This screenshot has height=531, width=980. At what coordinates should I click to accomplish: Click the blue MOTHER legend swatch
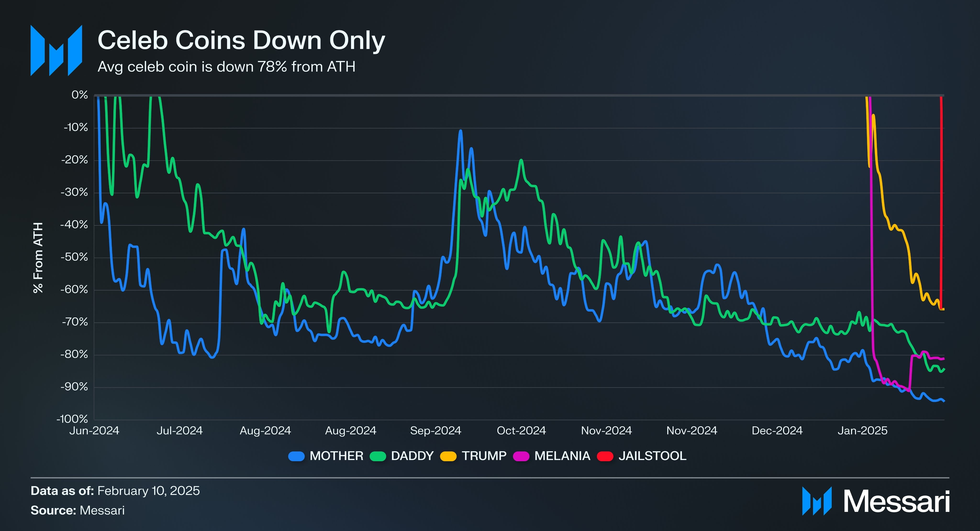click(296, 456)
